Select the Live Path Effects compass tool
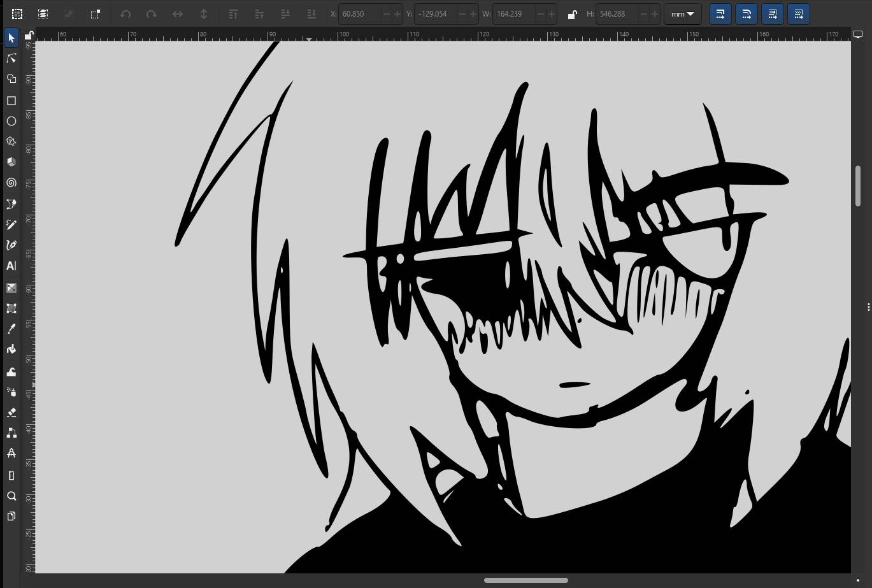This screenshot has height=588, width=872. click(11, 453)
